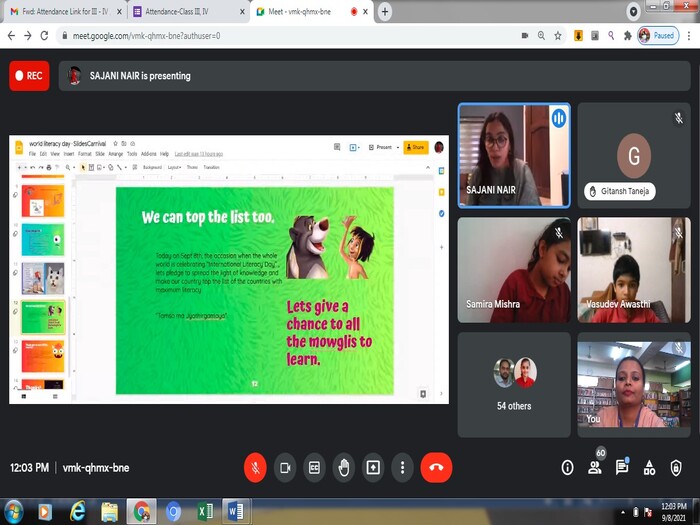
Task: Open Word from the taskbar
Action: [236, 512]
